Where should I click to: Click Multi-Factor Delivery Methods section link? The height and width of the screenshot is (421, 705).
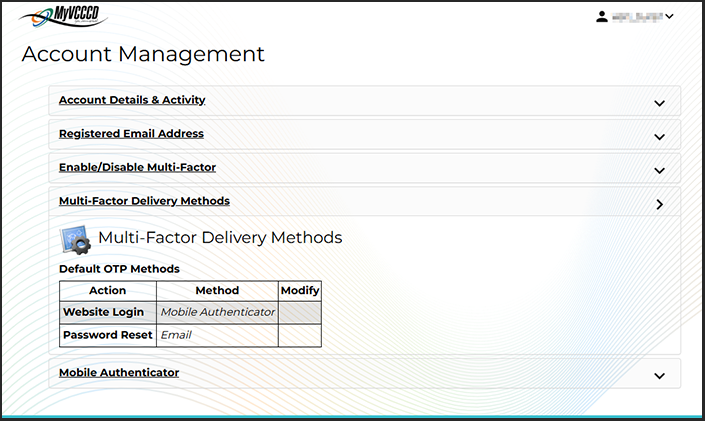point(144,201)
